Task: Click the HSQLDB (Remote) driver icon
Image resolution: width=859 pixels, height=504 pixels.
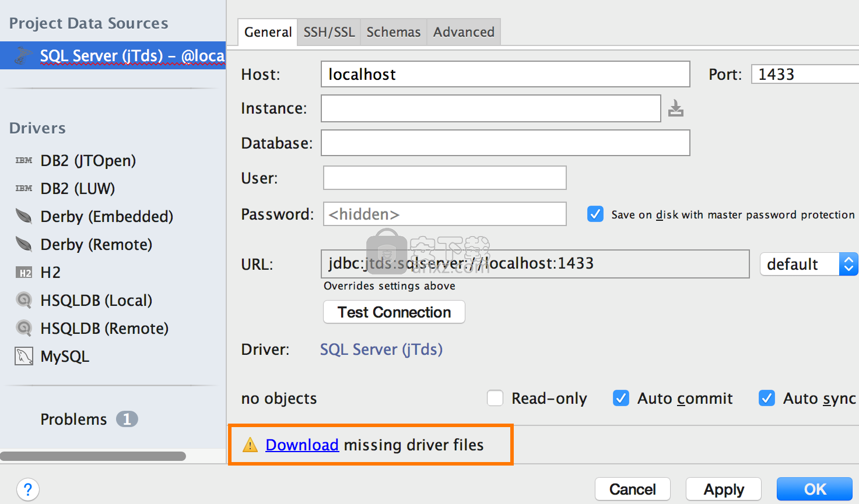Action: pos(24,328)
